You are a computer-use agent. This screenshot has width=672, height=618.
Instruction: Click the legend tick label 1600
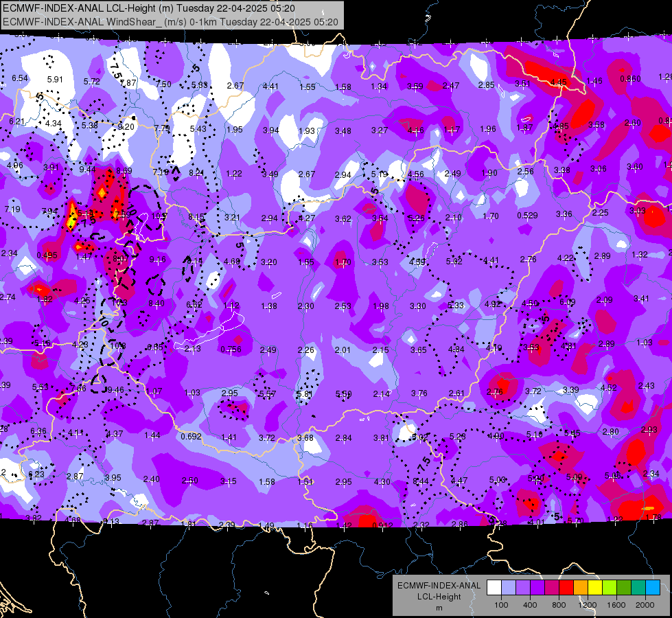click(x=616, y=605)
